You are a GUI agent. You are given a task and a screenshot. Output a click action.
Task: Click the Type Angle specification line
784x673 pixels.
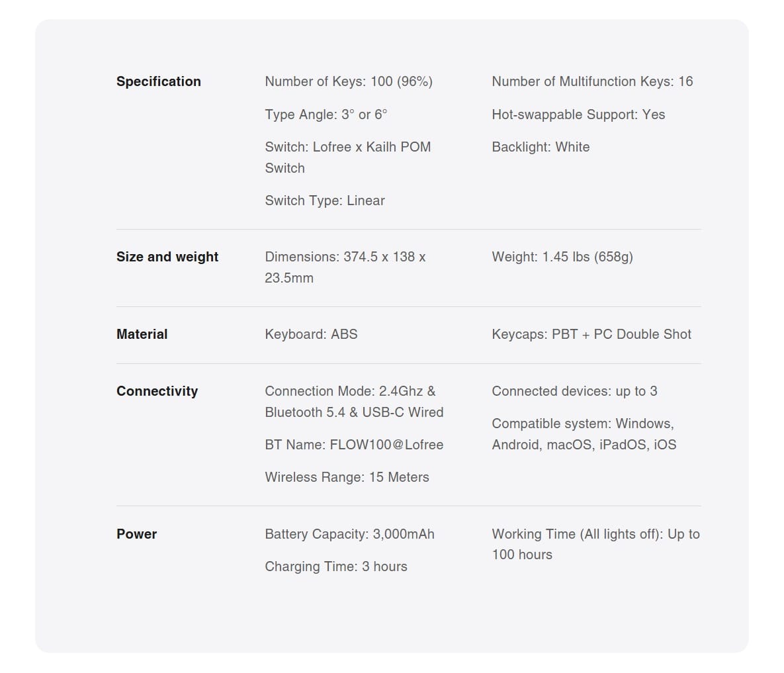point(326,114)
